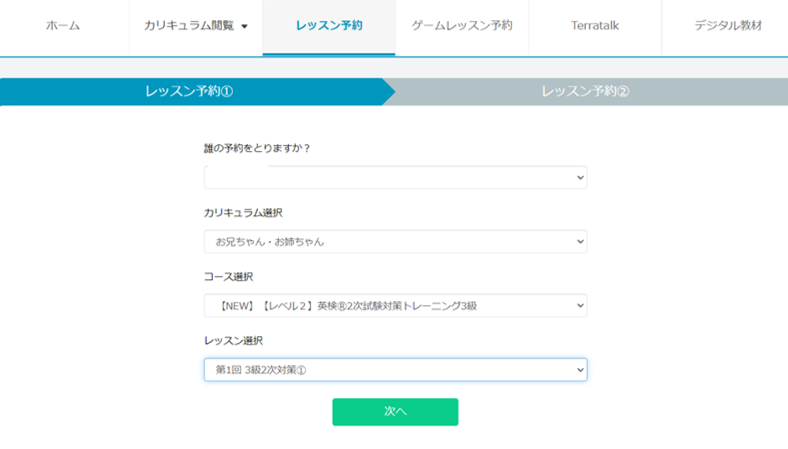
Task: Click the chevron arrow of カリキュラム選択 field
Action: point(580,242)
